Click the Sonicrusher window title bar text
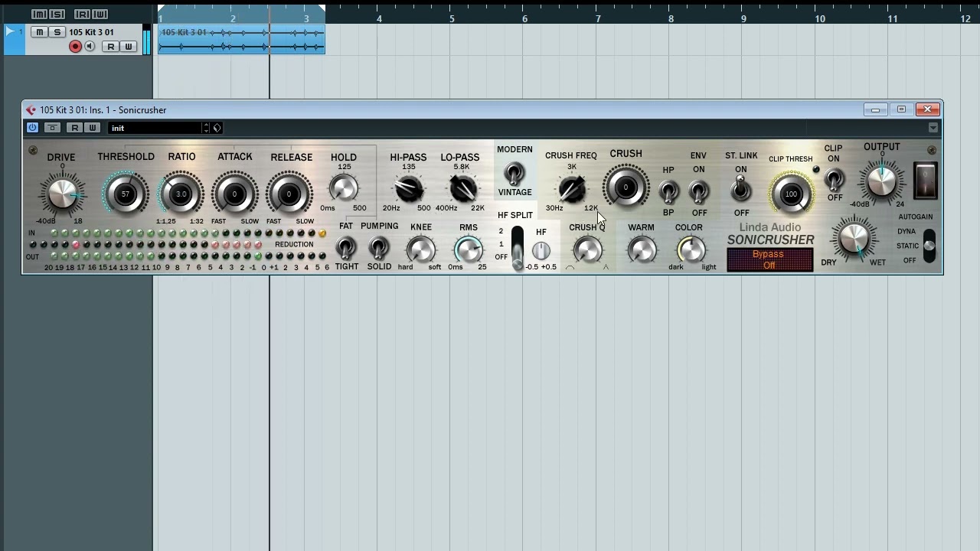980x551 pixels. click(x=103, y=110)
